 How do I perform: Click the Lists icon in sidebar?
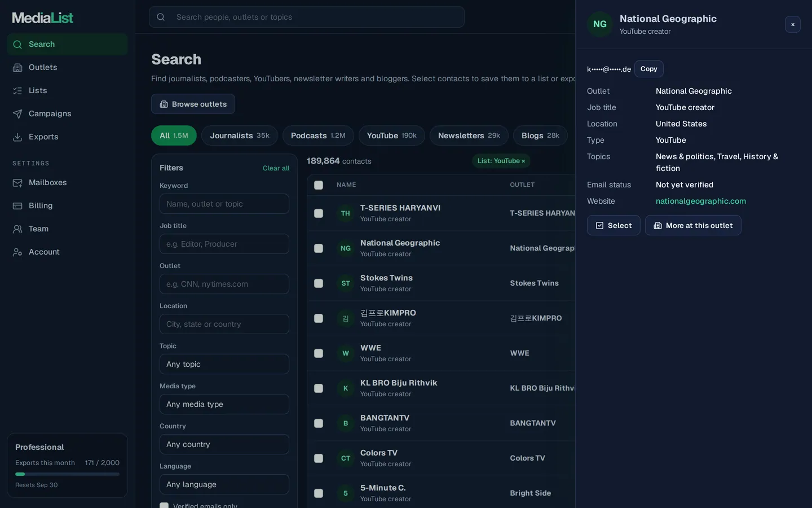[17, 91]
